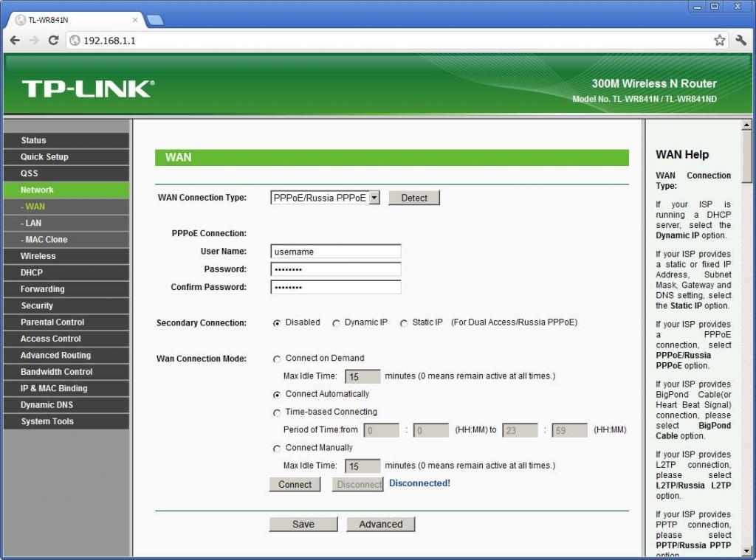Select the Connect Manually option
This screenshot has height=560, width=756.
pyautogui.click(x=277, y=449)
